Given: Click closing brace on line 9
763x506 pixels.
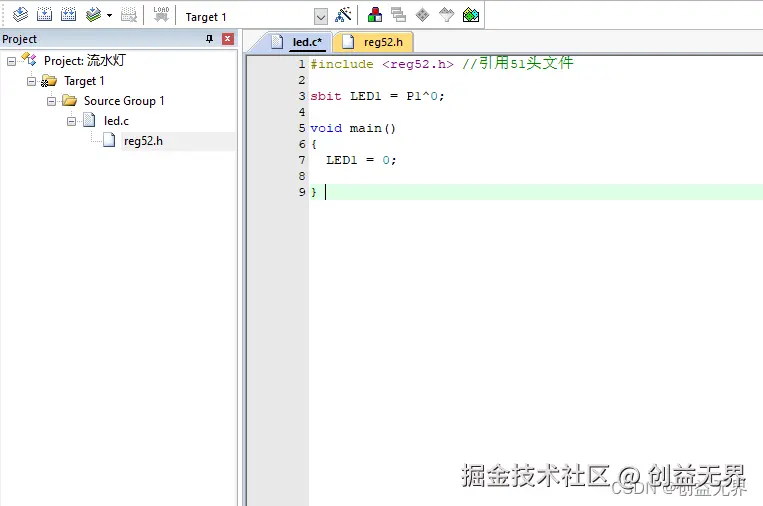Looking at the screenshot, I should (314, 192).
